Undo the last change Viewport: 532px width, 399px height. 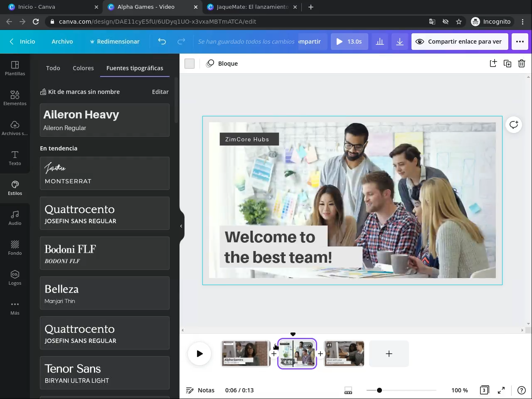coord(162,42)
